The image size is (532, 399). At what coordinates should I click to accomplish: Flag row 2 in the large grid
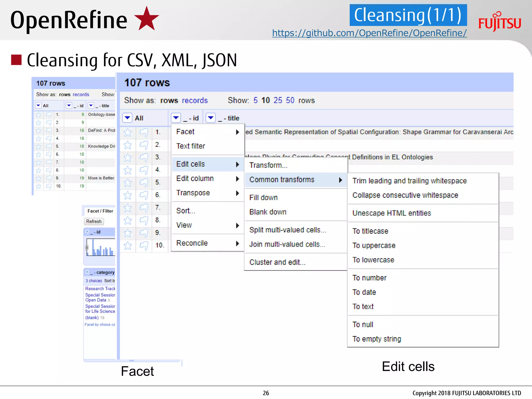point(144,145)
